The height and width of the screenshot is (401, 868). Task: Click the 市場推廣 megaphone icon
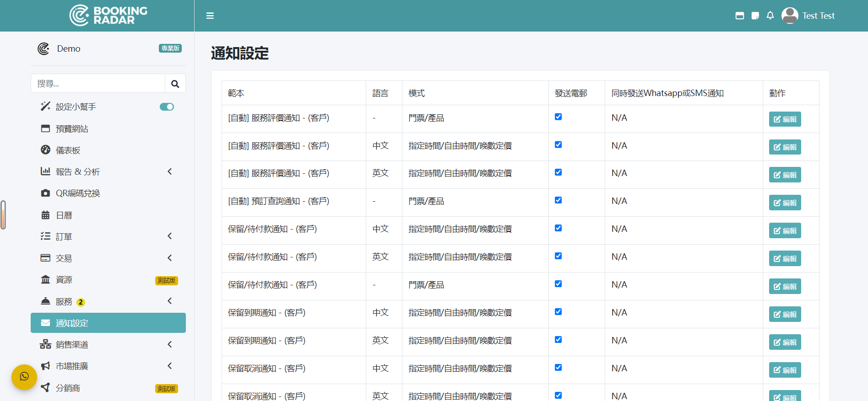pyautogui.click(x=45, y=366)
